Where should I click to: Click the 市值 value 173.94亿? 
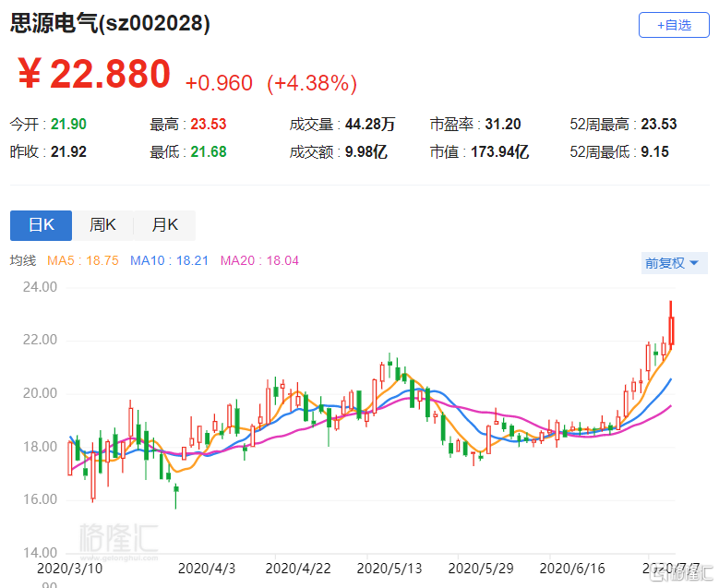500,151
